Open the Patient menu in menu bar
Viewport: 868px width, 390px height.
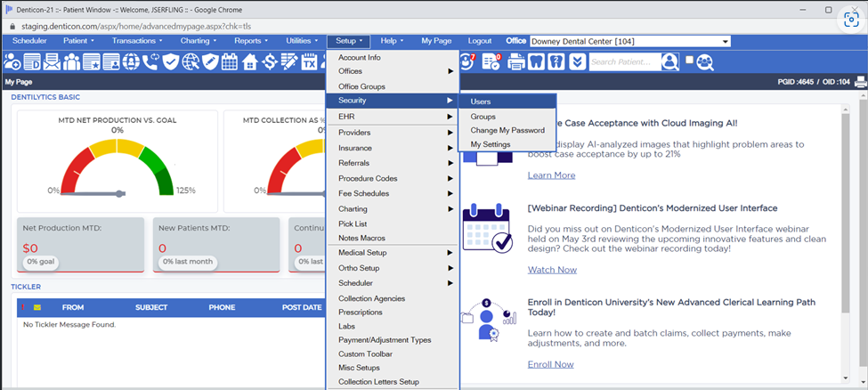(x=78, y=41)
